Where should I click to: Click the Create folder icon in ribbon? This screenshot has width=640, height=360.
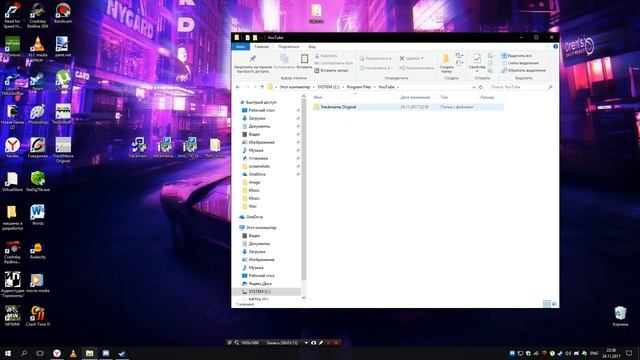(446, 58)
